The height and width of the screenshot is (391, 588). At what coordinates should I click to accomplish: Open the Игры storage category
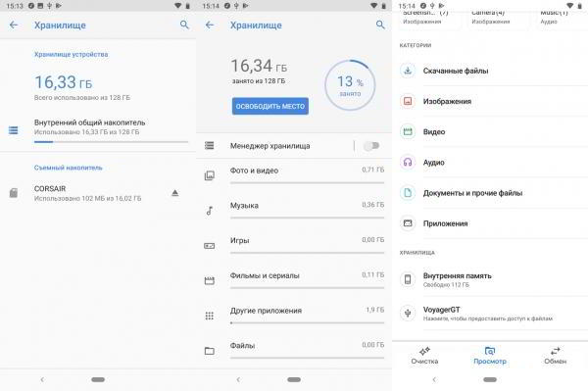[294, 246]
